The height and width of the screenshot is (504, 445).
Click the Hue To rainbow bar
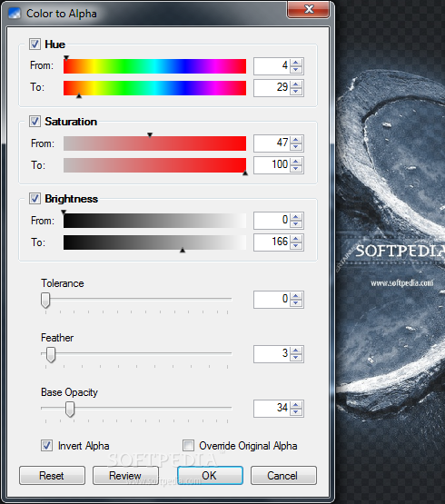pos(154,88)
